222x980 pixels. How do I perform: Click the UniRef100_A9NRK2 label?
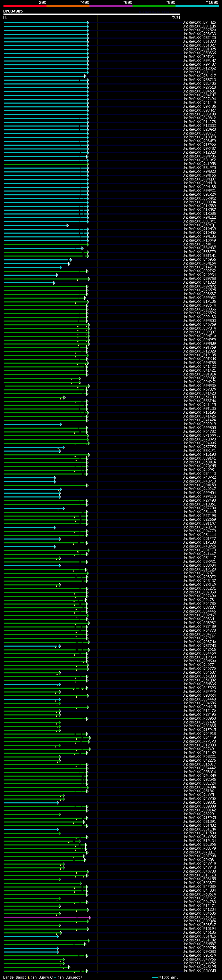click(199, 382)
